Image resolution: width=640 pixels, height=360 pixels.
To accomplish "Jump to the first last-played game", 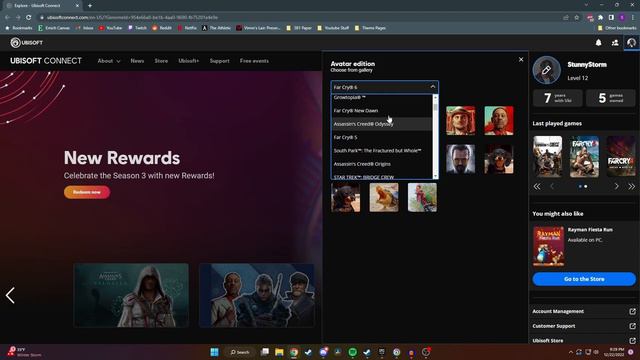I will coord(537,187).
